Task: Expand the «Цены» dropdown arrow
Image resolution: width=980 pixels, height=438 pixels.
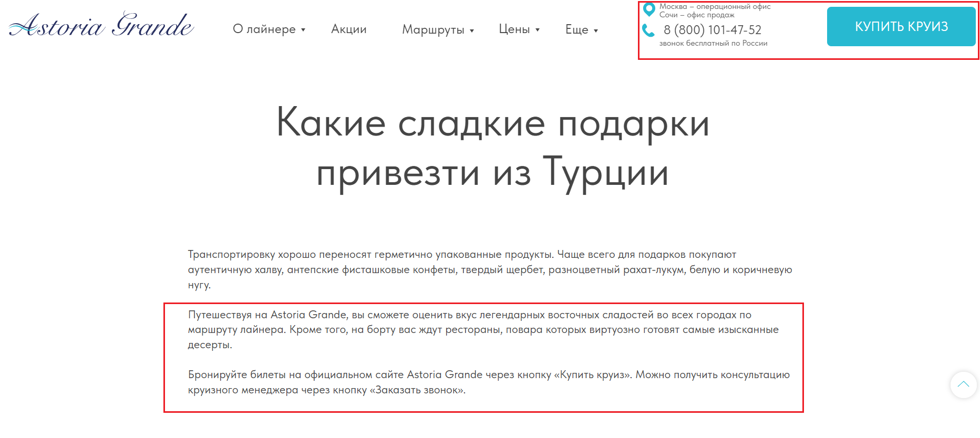Action: [x=538, y=30]
